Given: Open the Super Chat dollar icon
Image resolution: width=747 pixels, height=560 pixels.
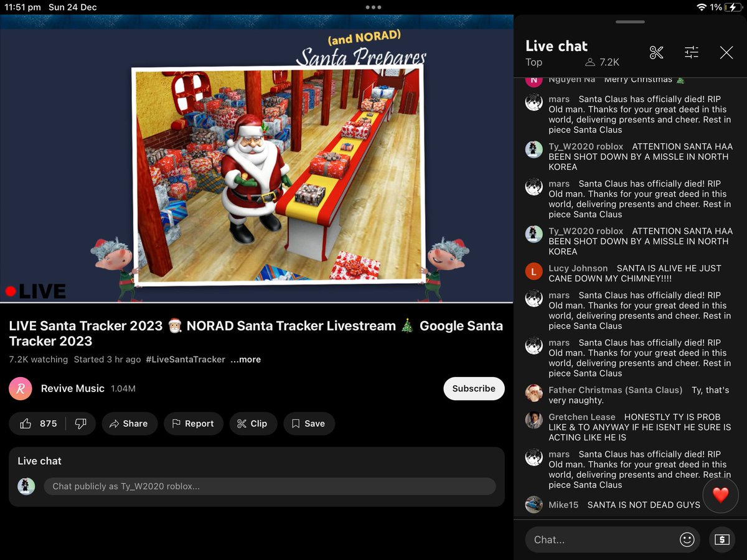Looking at the screenshot, I should pyautogui.click(x=722, y=539).
